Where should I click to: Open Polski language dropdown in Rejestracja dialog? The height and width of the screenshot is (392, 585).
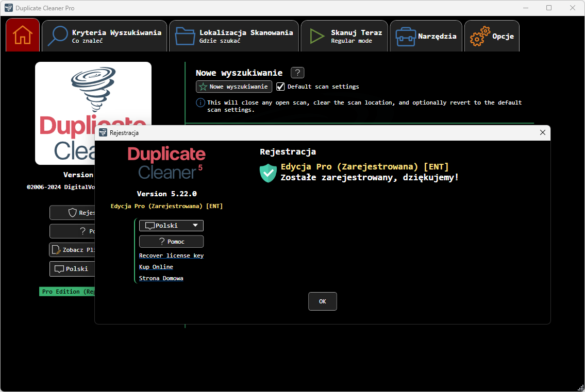pyautogui.click(x=171, y=226)
